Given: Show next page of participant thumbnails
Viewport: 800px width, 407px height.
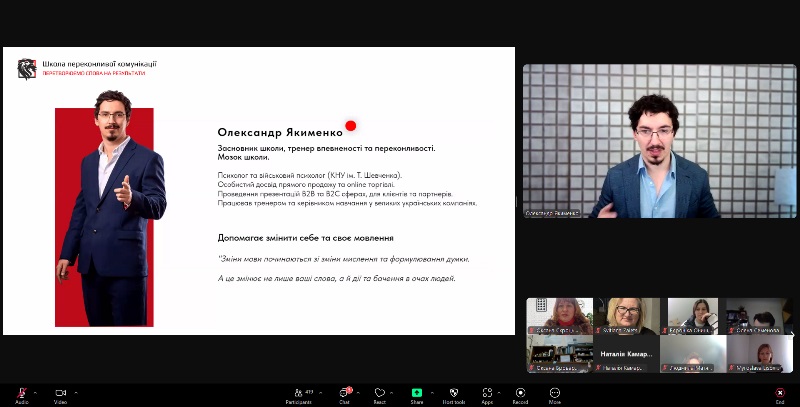Looking at the screenshot, I should pos(793,335).
